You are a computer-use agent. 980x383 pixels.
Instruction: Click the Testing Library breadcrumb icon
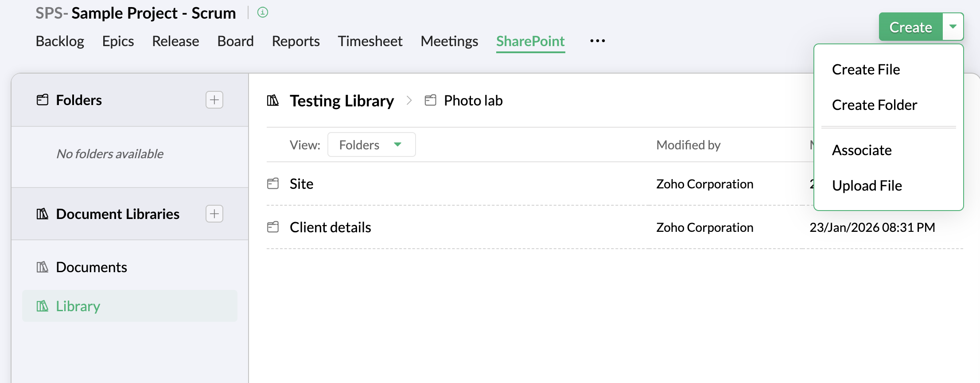click(273, 101)
